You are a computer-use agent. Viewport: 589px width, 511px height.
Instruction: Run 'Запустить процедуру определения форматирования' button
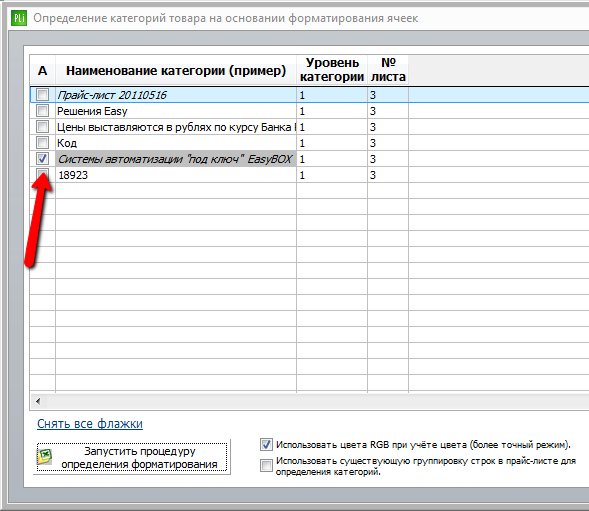pyautogui.click(x=132, y=457)
